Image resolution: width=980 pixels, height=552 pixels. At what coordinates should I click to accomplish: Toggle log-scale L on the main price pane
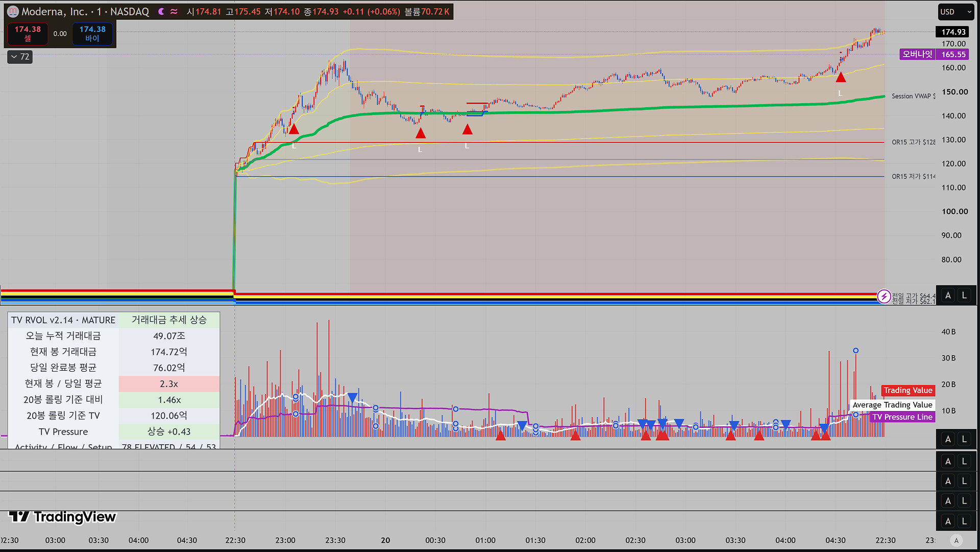click(x=964, y=295)
